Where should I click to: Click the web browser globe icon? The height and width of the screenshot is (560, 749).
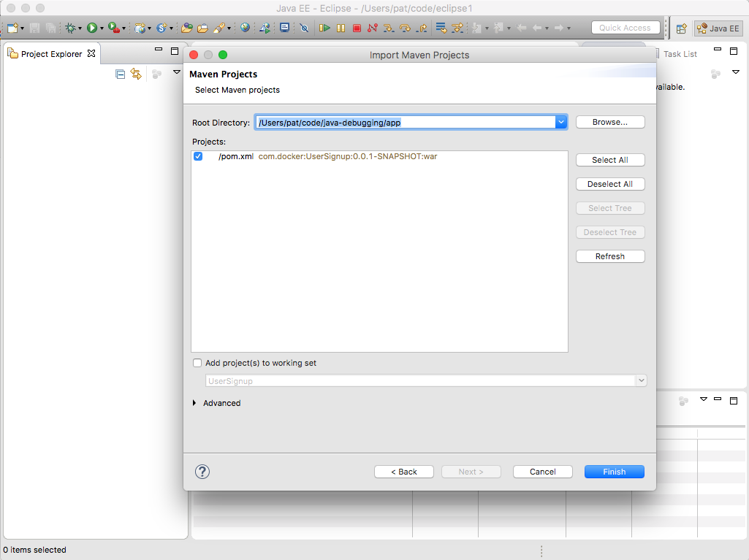tap(245, 28)
